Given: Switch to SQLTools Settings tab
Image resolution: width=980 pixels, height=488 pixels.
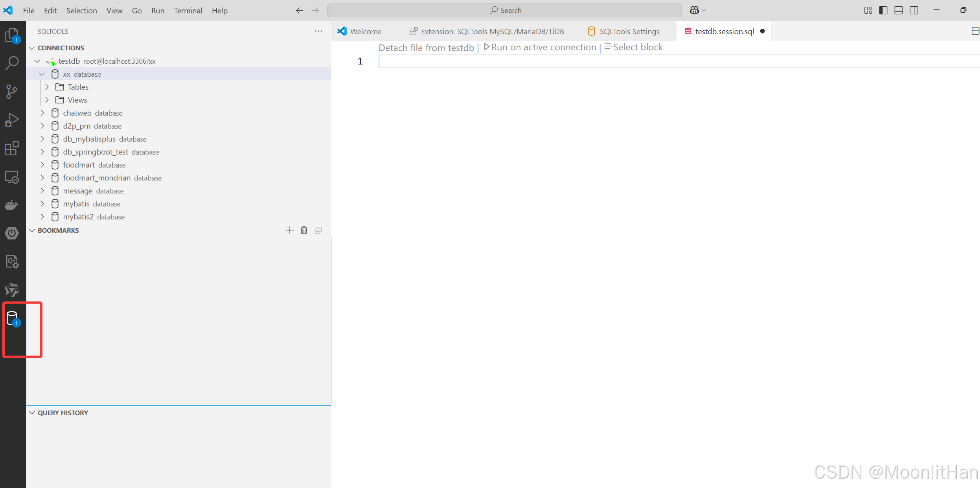Looking at the screenshot, I should click(x=629, y=31).
